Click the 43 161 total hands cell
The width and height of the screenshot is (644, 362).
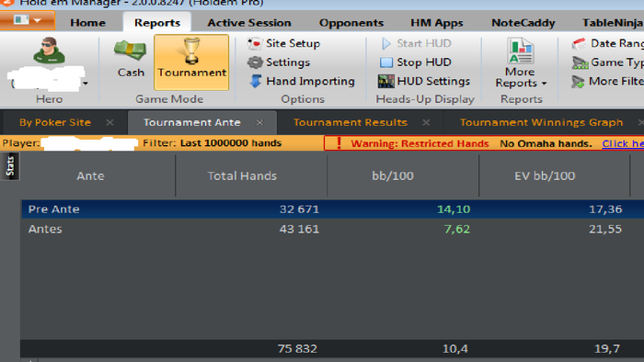pyautogui.click(x=299, y=229)
